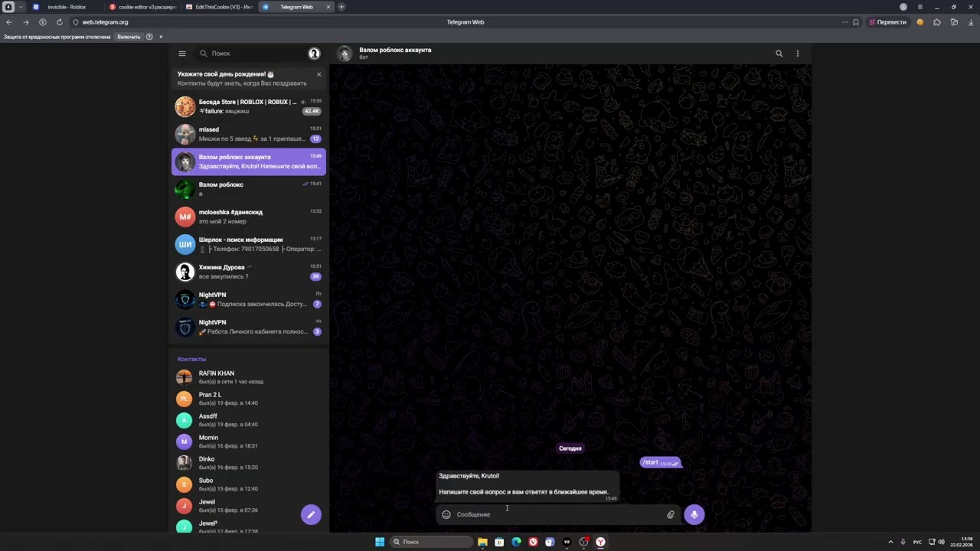Switch keyboard language РУС indicator
Image resolution: width=980 pixels, height=551 pixels.
[917, 542]
